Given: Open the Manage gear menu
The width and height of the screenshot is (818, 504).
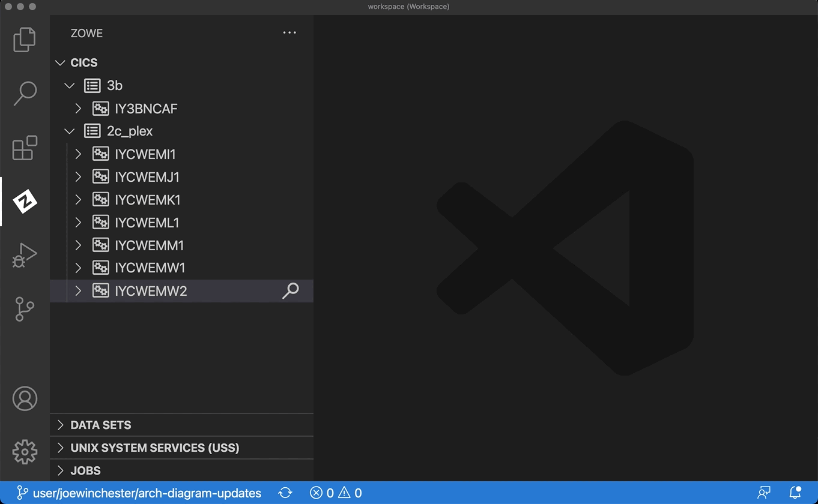Looking at the screenshot, I should (x=25, y=452).
